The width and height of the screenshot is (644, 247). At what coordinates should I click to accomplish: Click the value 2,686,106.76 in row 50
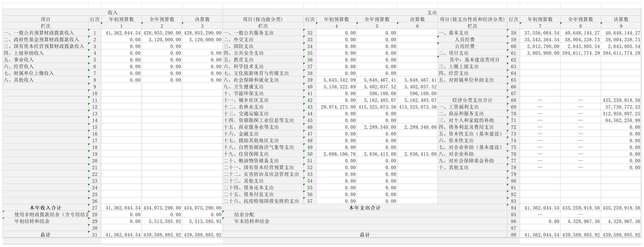[x=336, y=154]
